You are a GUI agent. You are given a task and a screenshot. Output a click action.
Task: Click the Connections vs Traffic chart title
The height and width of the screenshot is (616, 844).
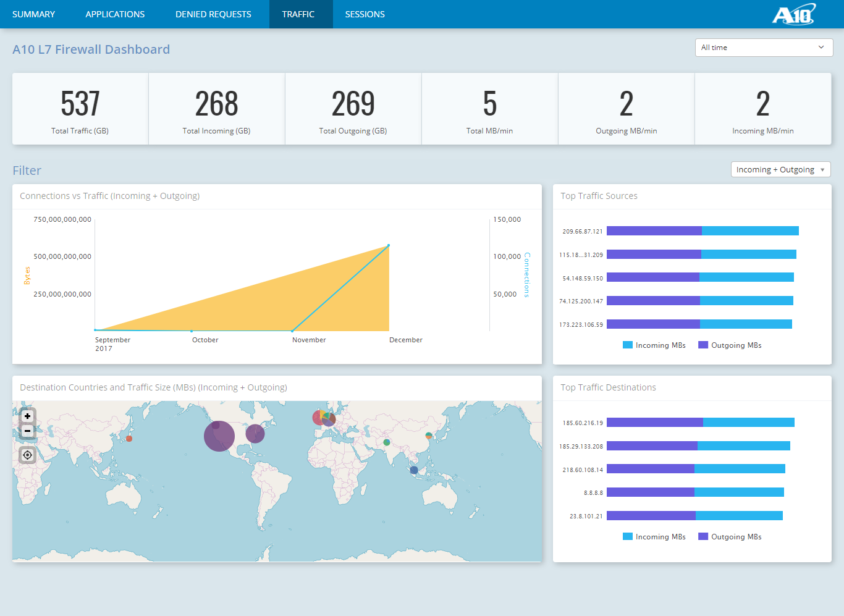110,196
